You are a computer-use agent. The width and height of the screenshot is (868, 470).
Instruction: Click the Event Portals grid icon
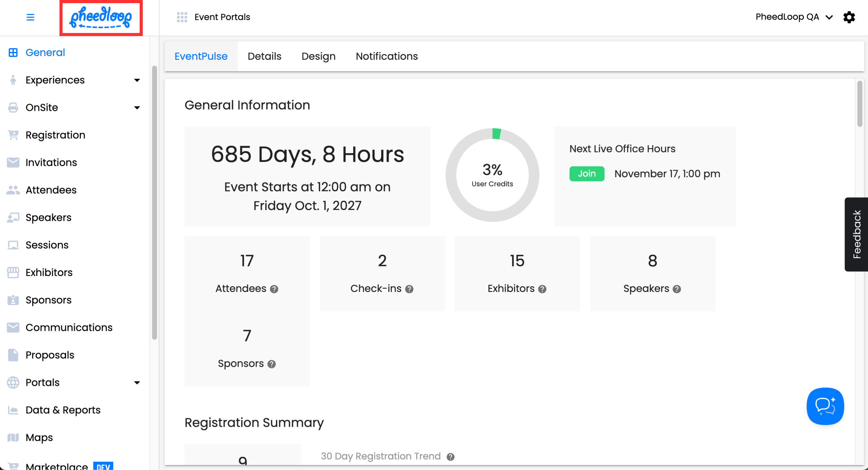tap(182, 17)
